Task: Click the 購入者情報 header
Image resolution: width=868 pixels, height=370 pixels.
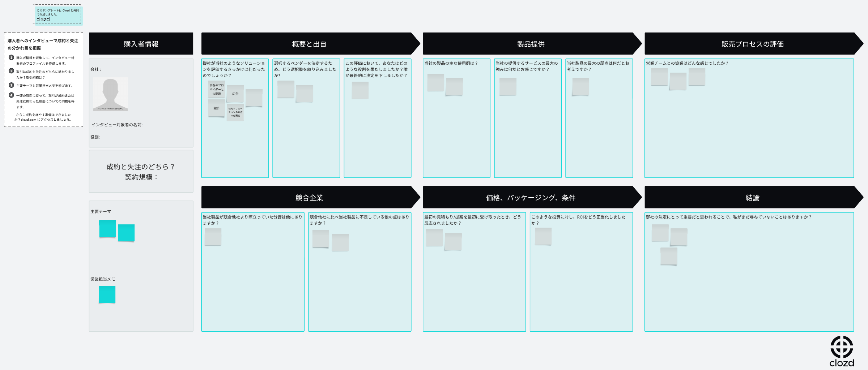Action: [141, 44]
